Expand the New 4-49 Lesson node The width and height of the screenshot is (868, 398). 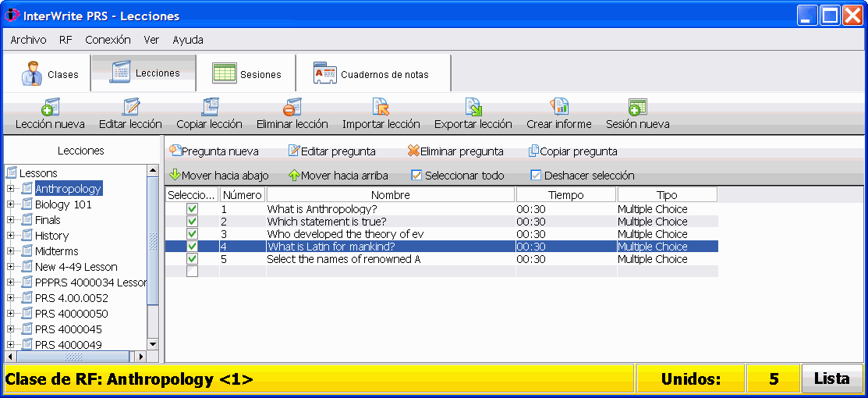tap(10, 267)
